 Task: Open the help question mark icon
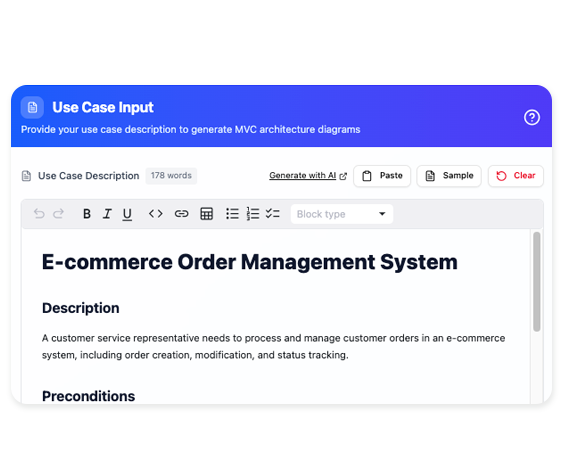point(532,118)
